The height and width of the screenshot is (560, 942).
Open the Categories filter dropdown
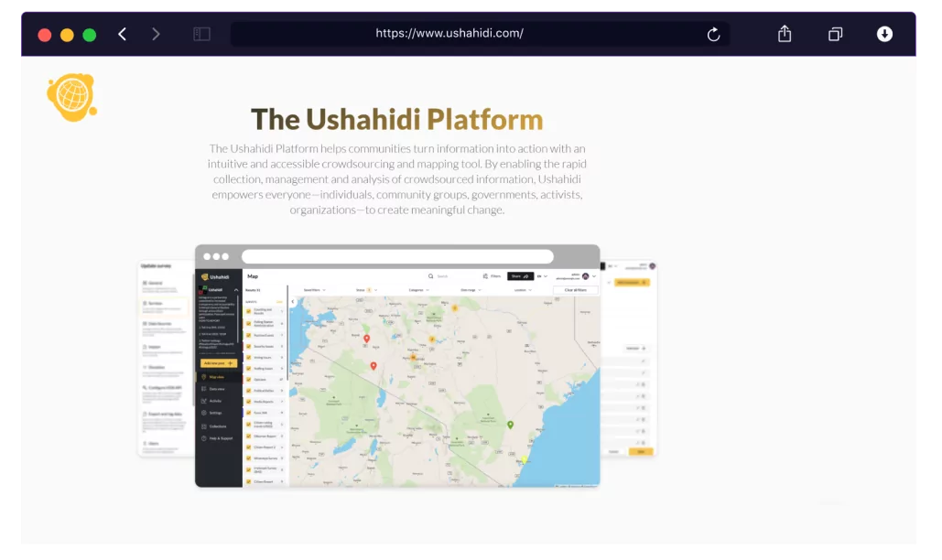(x=418, y=290)
